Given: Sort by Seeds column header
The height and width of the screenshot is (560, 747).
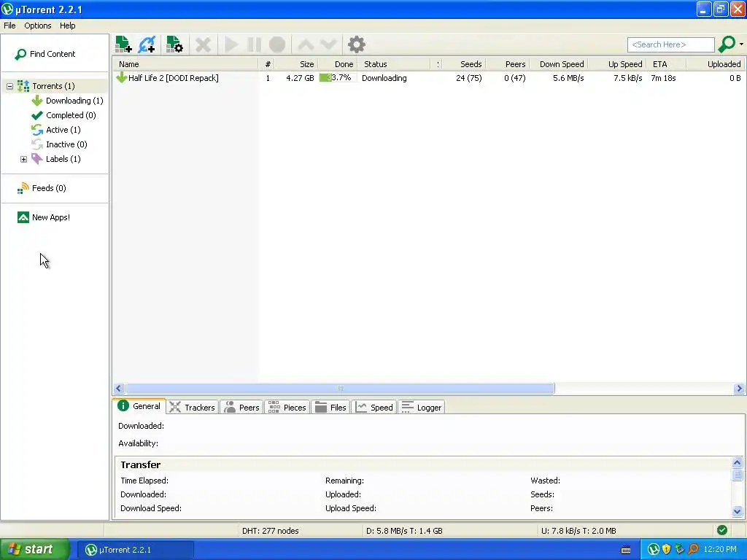Looking at the screenshot, I should pyautogui.click(x=465, y=64).
